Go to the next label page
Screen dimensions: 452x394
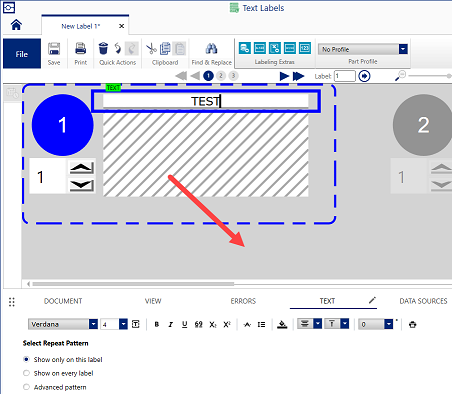click(284, 76)
